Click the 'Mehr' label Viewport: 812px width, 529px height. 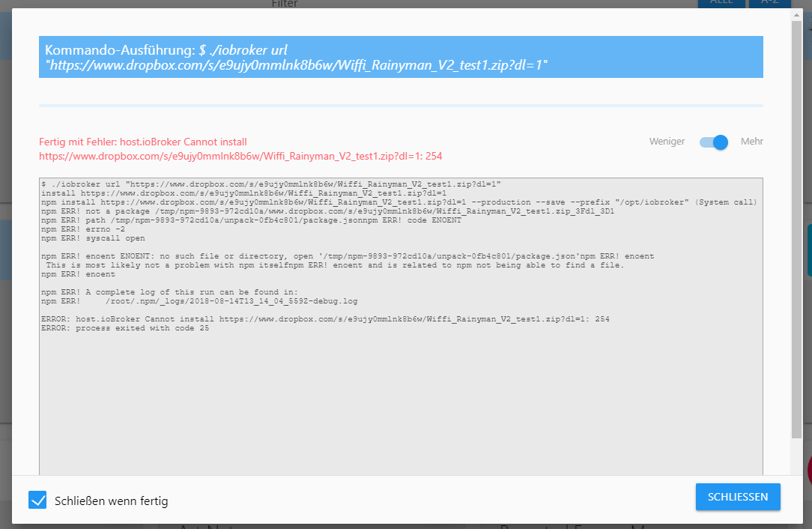tap(751, 142)
